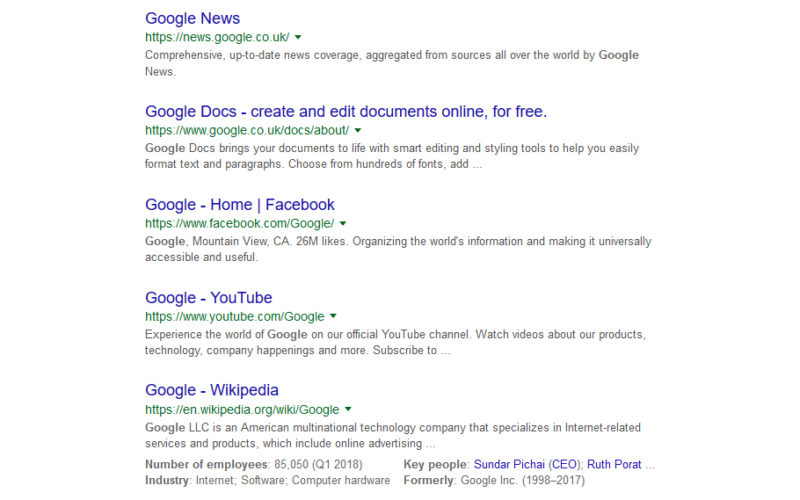Click 'Experience the world of Google' snippet
This screenshot has height=500, width=800.
click(395, 342)
